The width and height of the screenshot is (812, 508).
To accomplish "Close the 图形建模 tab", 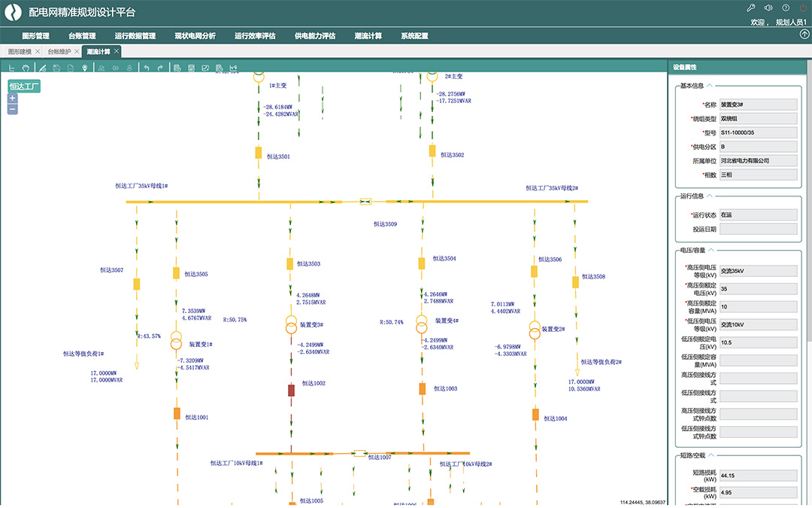I will [37, 52].
